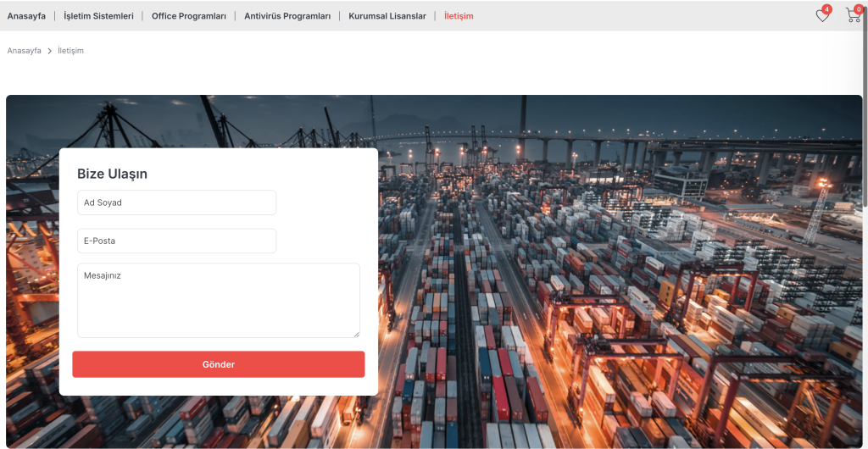The height and width of the screenshot is (449, 868).
Task: Submit the form with Gönder button
Action: pyautogui.click(x=219, y=364)
